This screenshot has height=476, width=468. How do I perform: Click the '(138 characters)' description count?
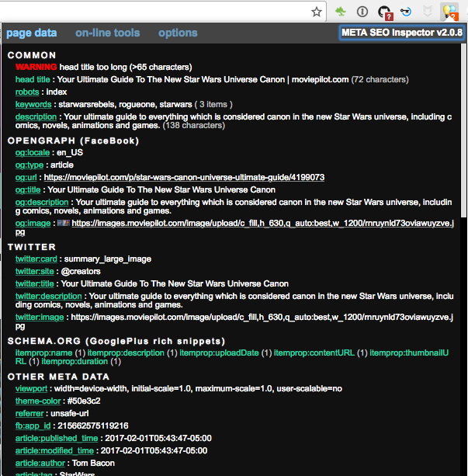(193, 125)
